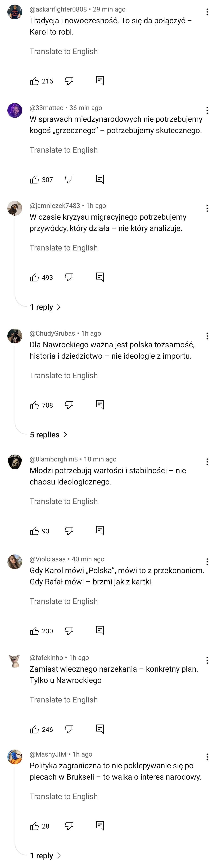Open @jamniczek7483's dachshund profile picture
Screen dimensions: 222x868
coord(15,209)
